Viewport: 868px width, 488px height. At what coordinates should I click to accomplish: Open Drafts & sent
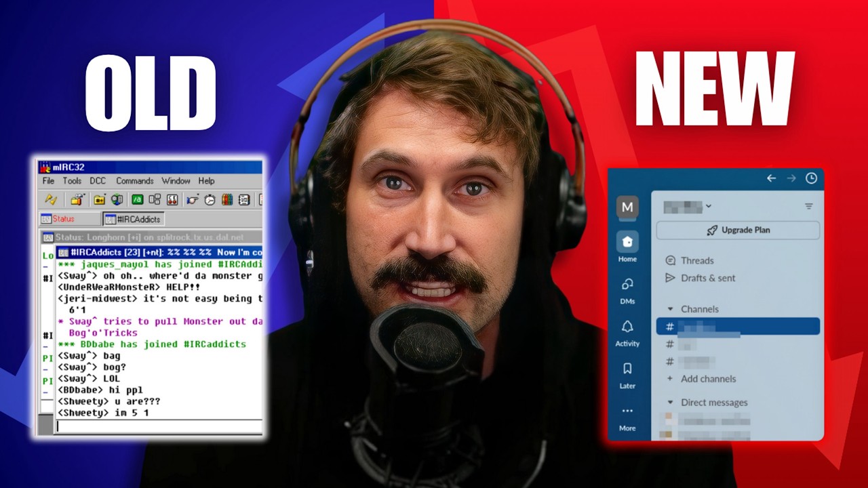pos(700,278)
